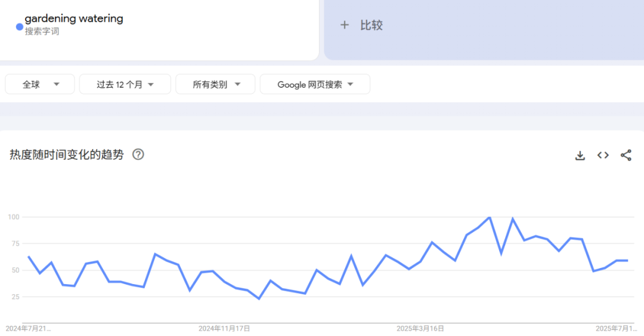Click the 比较 label text
This screenshot has width=644, height=336.
(371, 25)
